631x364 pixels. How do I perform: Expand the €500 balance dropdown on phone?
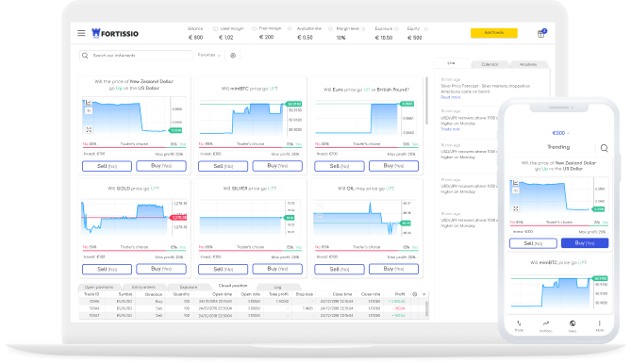click(x=560, y=133)
